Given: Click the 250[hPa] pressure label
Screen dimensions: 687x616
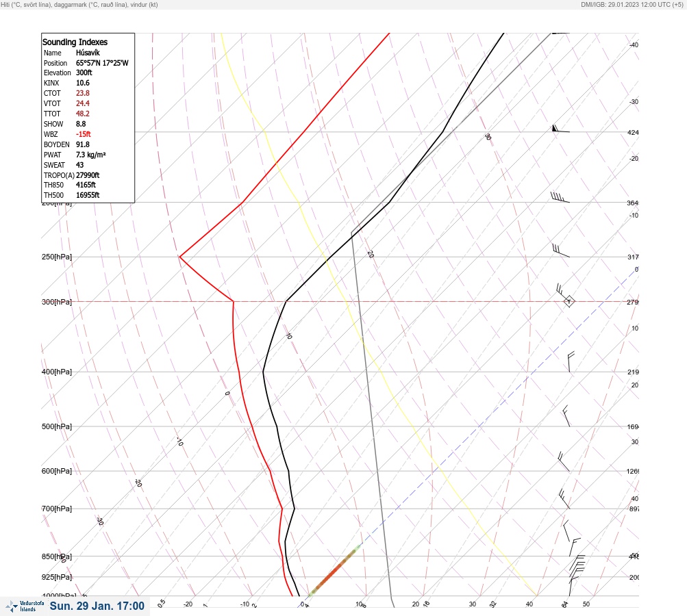Looking at the screenshot, I should click(57, 257).
